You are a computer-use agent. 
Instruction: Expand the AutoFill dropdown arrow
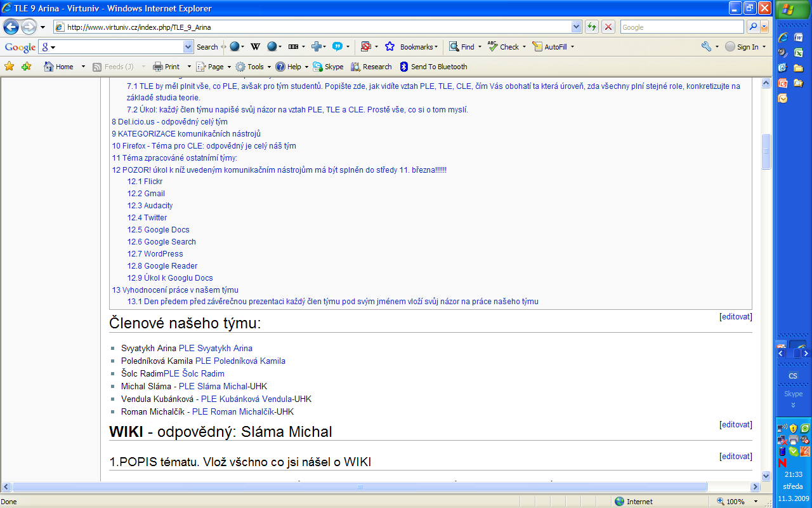[573, 47]
